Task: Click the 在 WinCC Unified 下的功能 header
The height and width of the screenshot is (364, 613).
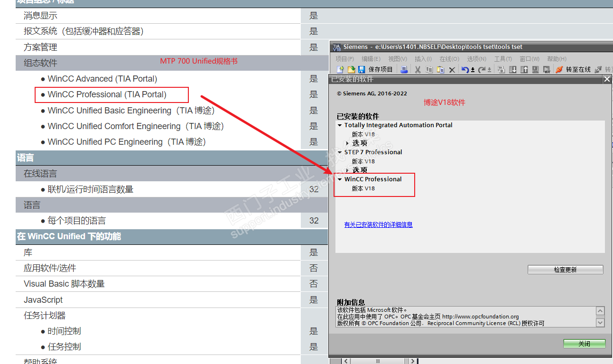Action: (172, 236)
